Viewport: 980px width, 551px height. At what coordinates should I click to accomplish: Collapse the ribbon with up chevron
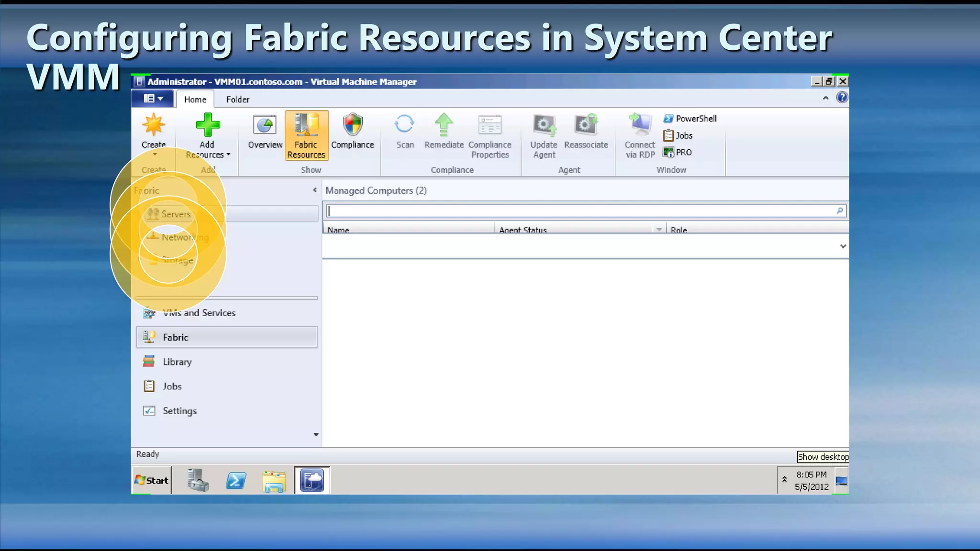[x=825, y=98]
